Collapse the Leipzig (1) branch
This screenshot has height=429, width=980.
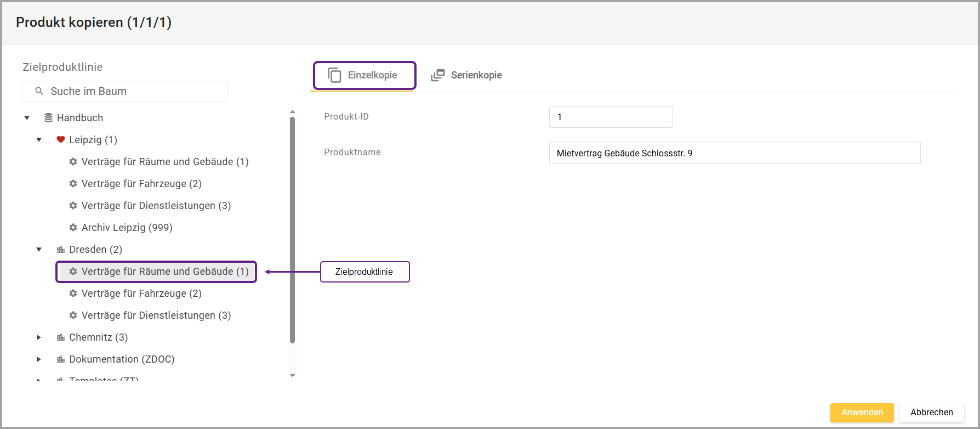pos(39,140)
